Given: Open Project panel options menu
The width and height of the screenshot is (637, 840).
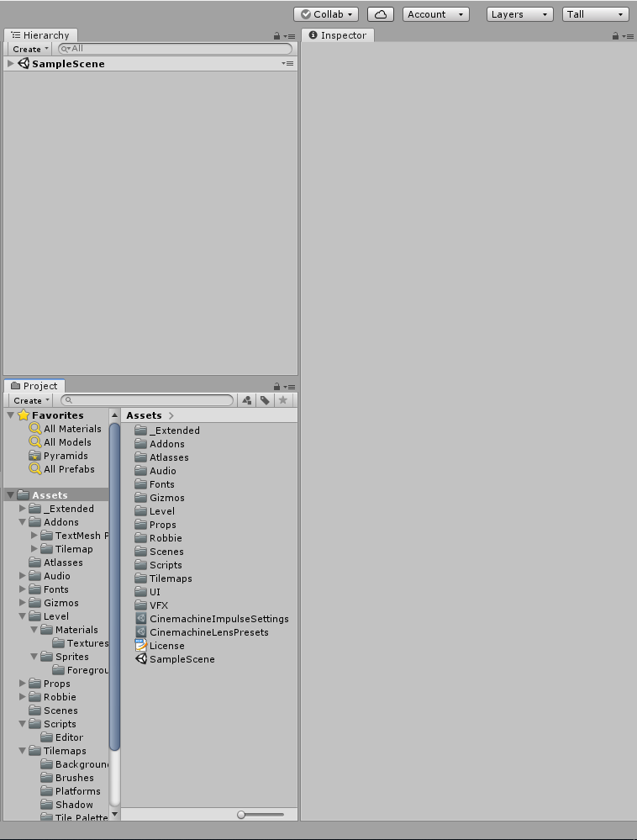Looking at the screenshot, I should tap(289, 387).
